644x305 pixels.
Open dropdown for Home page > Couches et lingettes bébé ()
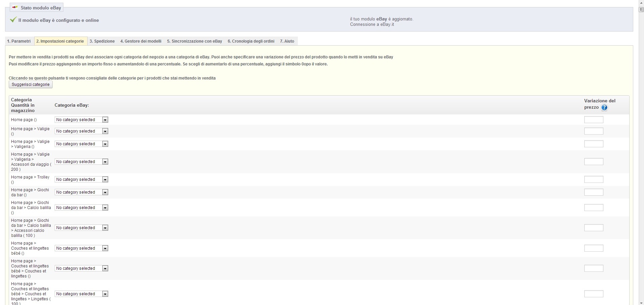click(x=82, y=248)
